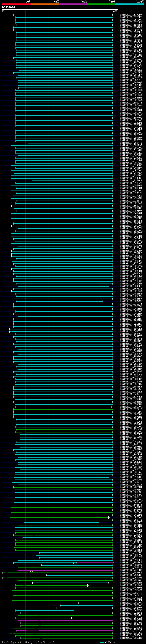Open hit UniRef100_O22647
The image size is (146, 644).
[x=131, y=53]
